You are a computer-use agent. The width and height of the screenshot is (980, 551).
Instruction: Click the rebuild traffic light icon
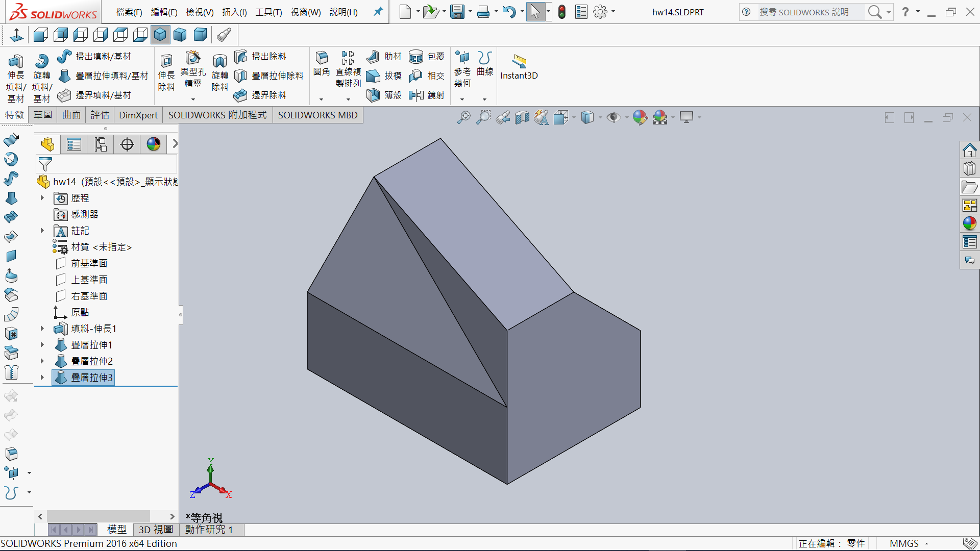(562, 12)
